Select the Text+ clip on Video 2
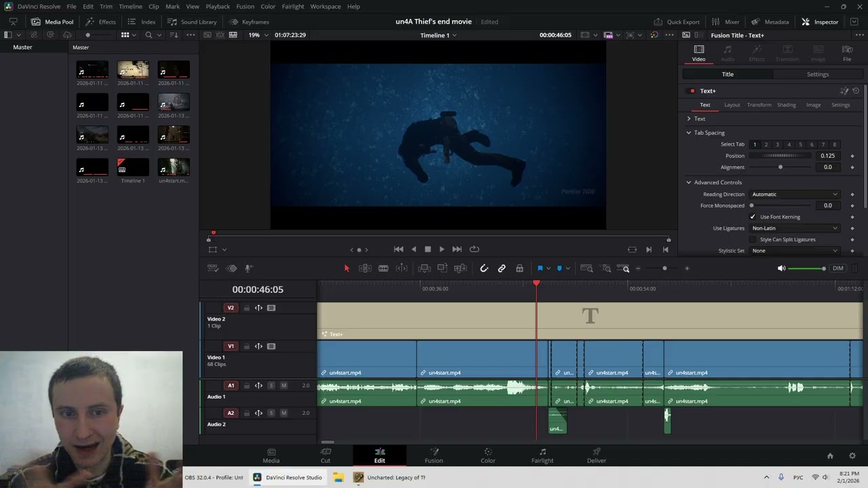868x488 pixels. [x=590, y=321]
